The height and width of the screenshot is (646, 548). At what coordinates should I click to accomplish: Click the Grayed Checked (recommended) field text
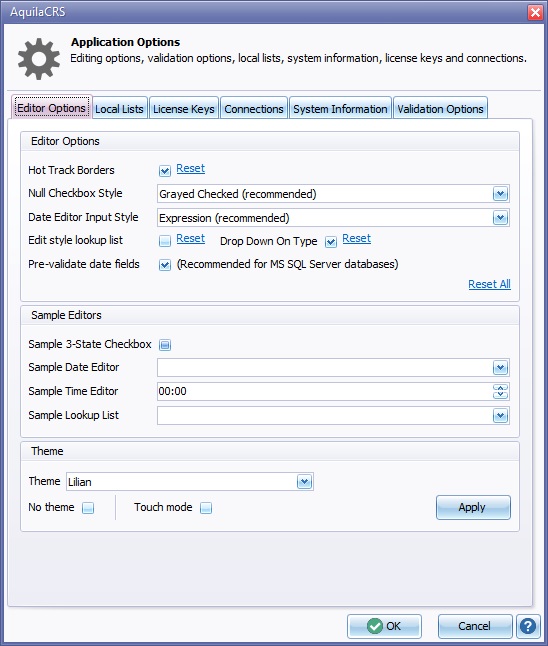pyautogui.click(x=238, y=194)
